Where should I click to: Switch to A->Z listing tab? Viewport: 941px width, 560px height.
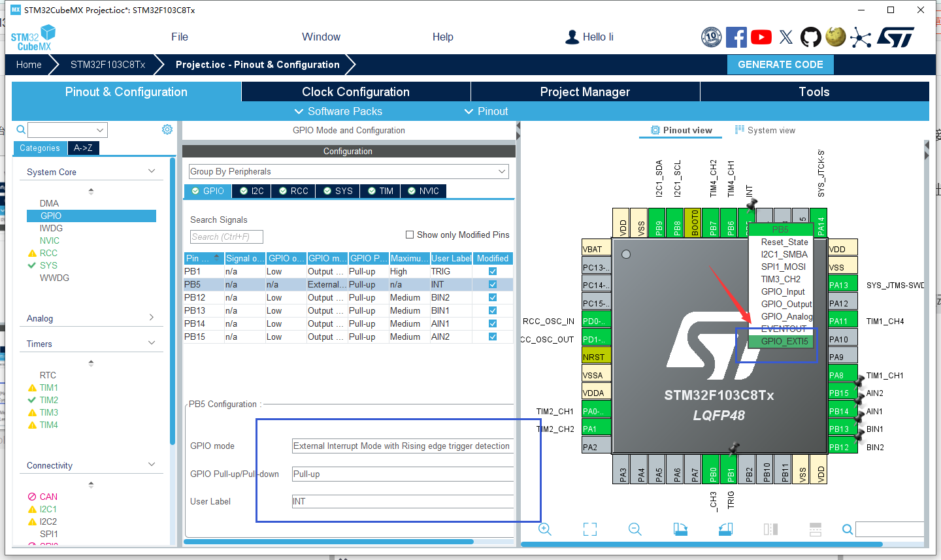click(83, 148)
